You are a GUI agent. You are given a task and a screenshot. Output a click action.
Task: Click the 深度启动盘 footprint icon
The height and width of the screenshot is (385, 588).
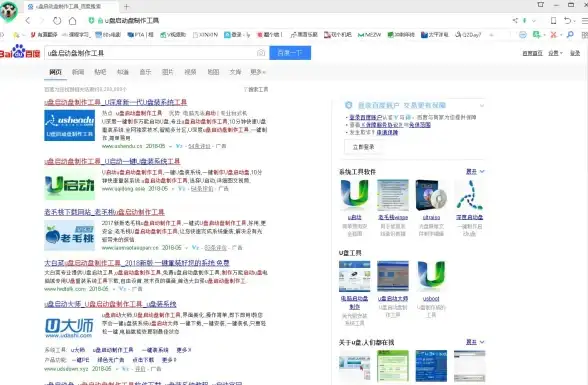pos(469,195)
